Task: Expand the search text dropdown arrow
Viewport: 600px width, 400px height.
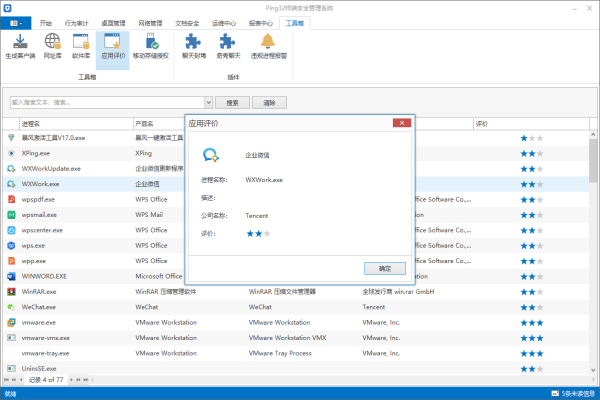Action: 209,103
